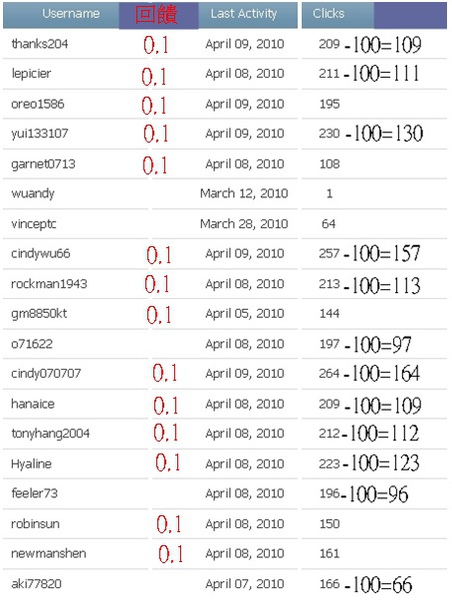Select username vinceptc
The height and width of the screenshot is (600, 452).
34,224
